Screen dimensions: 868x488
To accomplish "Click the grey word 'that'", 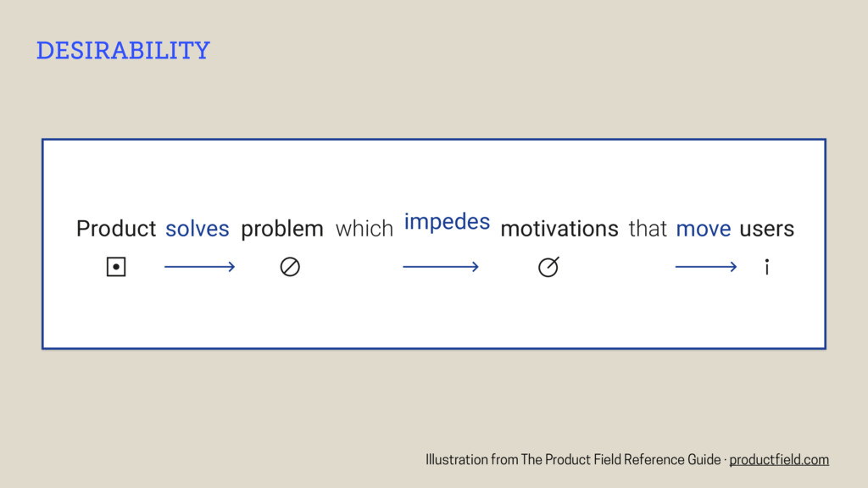I will (648, 229).
